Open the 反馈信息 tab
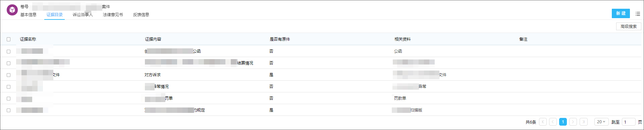This screenshot has height=130, width=644. 141,15
